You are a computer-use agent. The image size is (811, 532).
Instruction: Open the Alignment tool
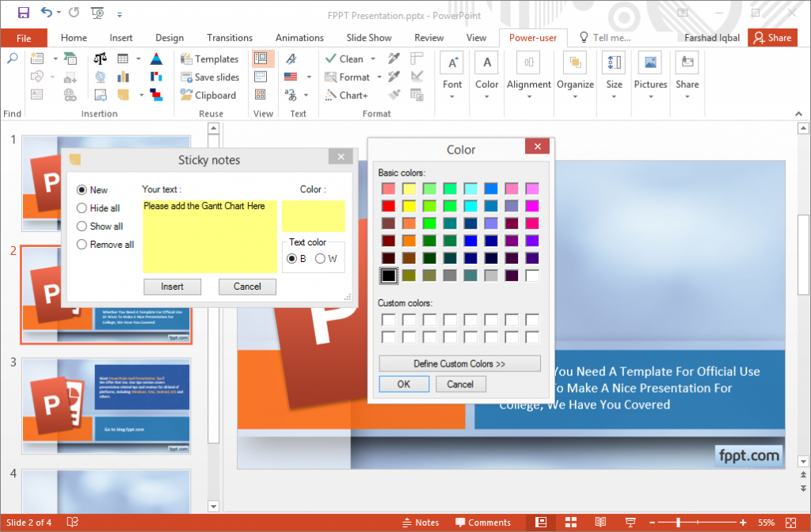click(x=531, y=74)
